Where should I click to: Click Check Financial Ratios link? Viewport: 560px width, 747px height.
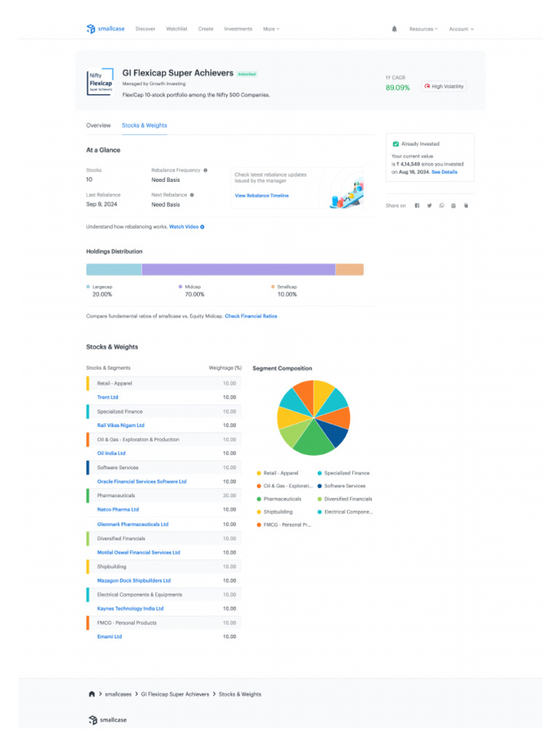click(x=251, y=316)
